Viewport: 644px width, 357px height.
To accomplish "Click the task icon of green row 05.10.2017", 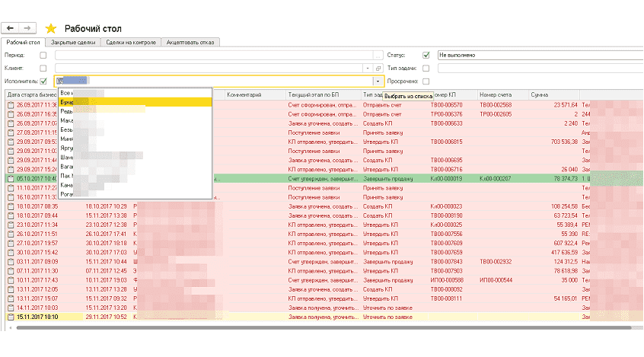I will click(x=11, y=179).
